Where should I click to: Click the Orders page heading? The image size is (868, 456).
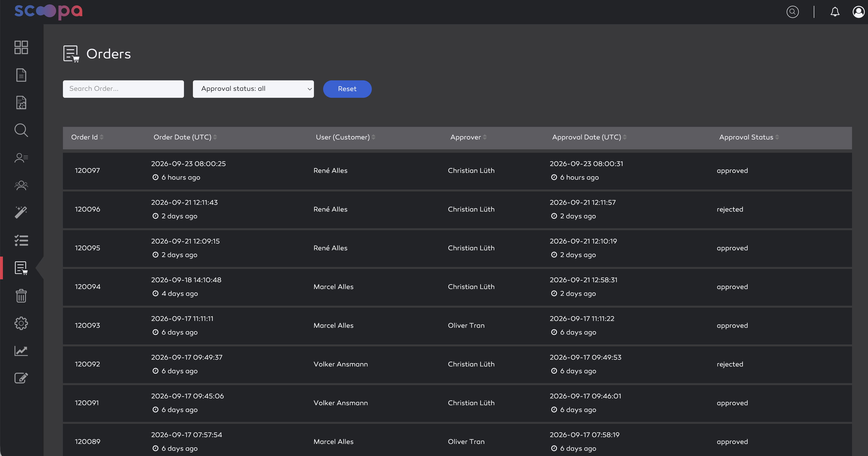click(x=108, y=54)
